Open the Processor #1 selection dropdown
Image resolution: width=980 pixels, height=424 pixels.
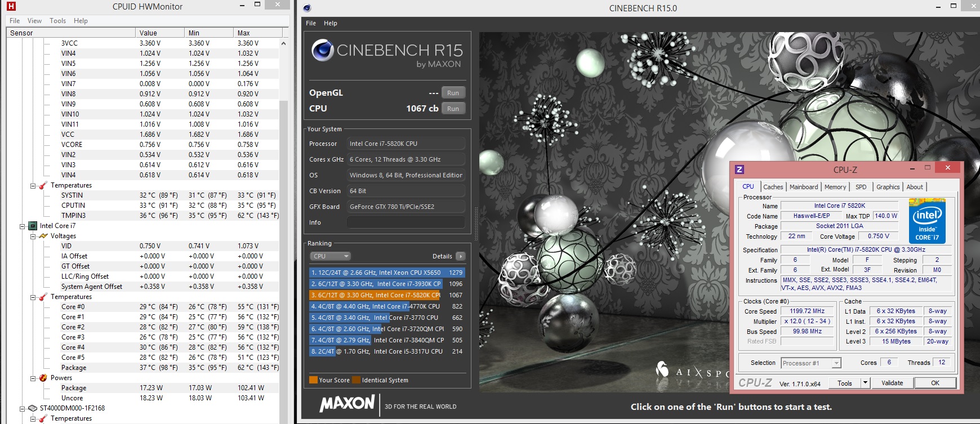pyautogui.click(x=836, y=363)
